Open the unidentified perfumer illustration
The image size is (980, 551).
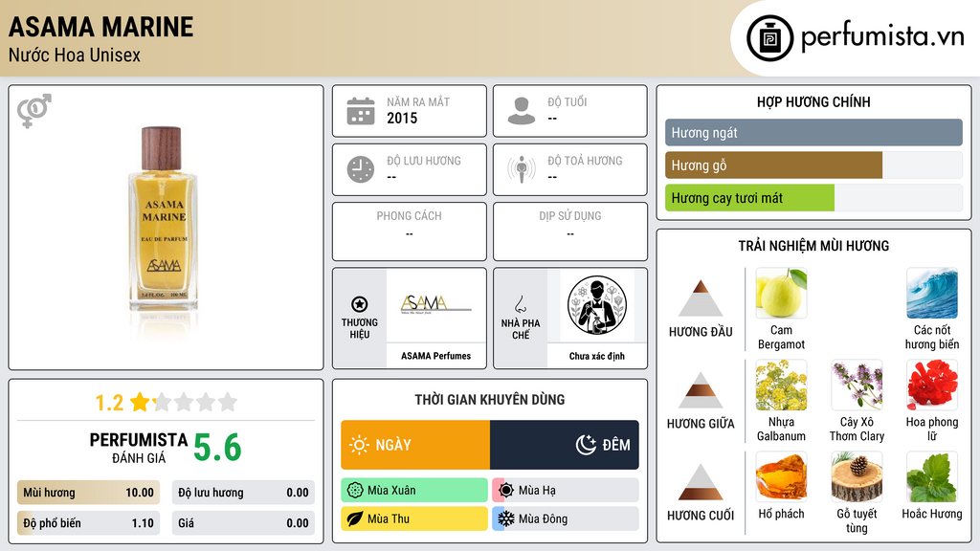[x=597, y=305]
